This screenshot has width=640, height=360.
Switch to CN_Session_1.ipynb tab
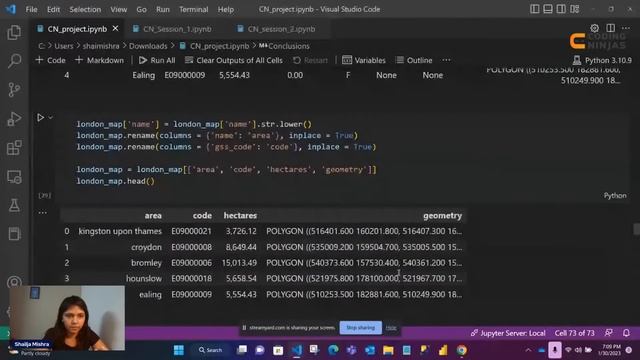[x=173, y=29]
